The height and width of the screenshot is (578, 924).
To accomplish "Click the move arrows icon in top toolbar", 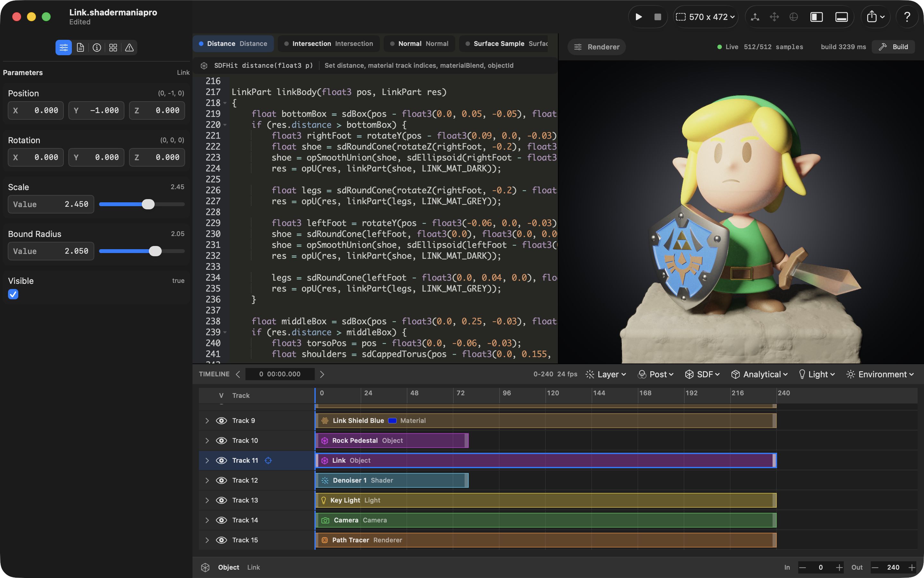I will pyautogui.click(x=774, y=17).
